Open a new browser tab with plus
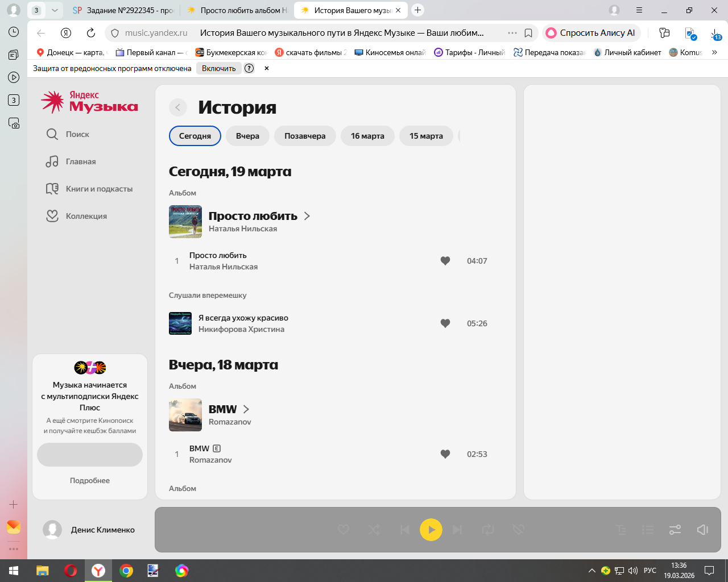 (417, 10)
